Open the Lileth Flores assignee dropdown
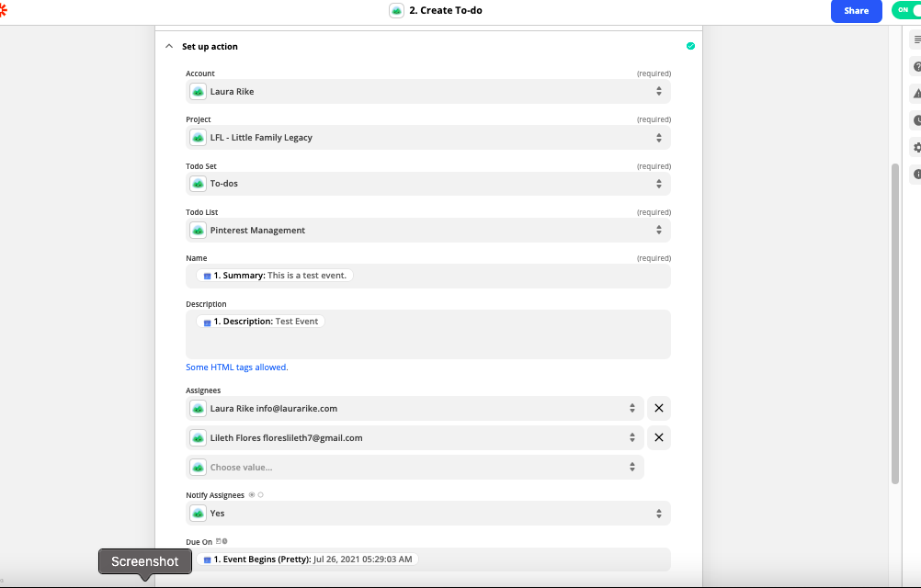This screenshot has height=588, width=921. 415,437
